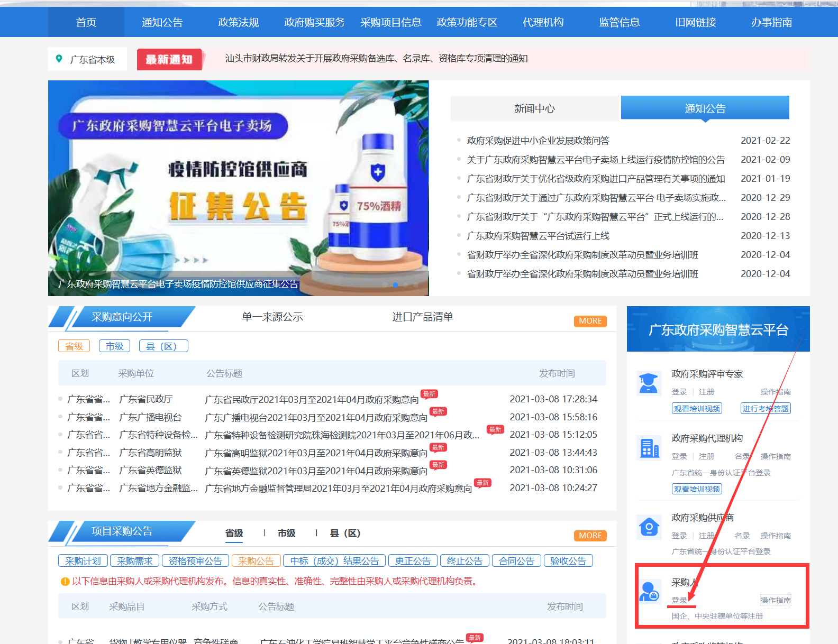Image resolution: width=838 pixels, height=644 pixels.
Task: Switch to the 新闻中心 tab
Action: [x=534, y=108]
